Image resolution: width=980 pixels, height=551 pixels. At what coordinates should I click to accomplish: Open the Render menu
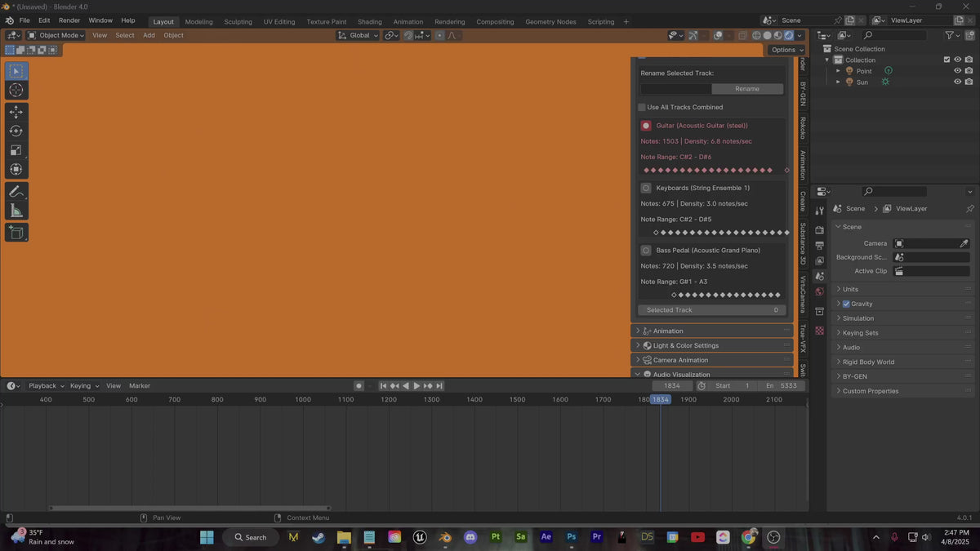69,20
